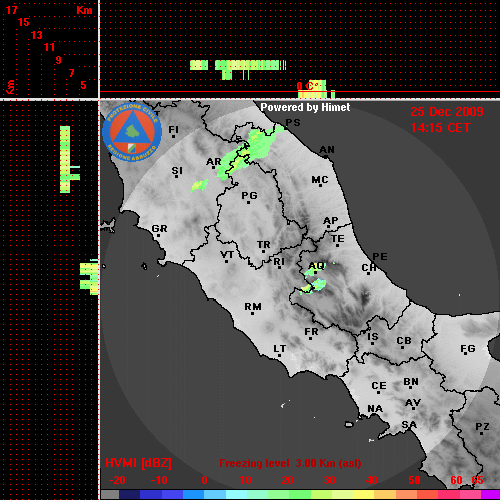This screenshot has height=500, width=500.
Task: Click the 25 Dec 2009 date text
Action: 447,112
